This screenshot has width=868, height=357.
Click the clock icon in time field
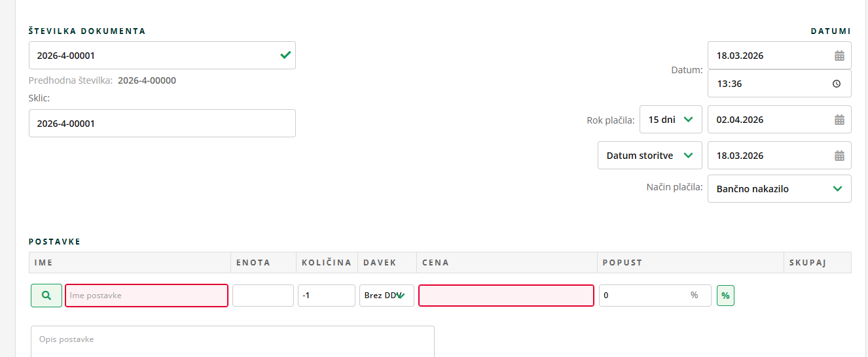click(x=837, y=84)
